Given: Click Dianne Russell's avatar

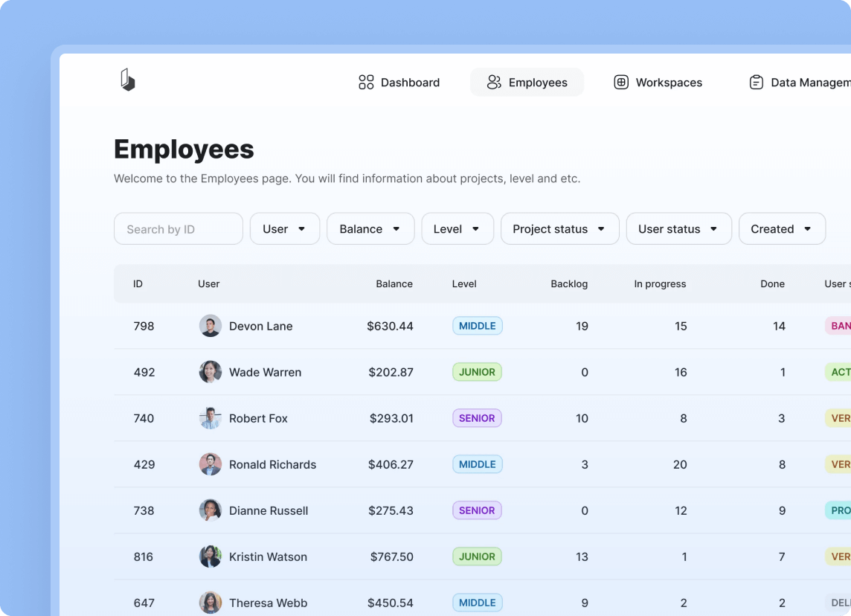Looking at the screenshot, I should (x=211, y=510).
